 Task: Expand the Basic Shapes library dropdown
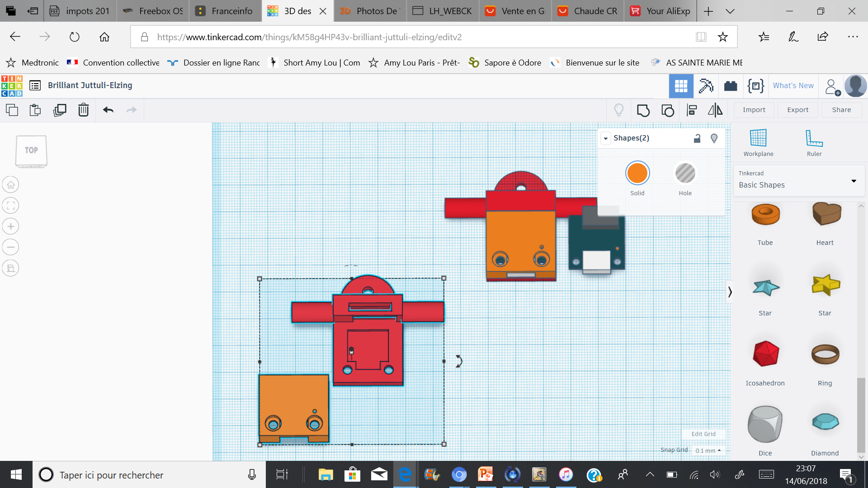(854, 181)
